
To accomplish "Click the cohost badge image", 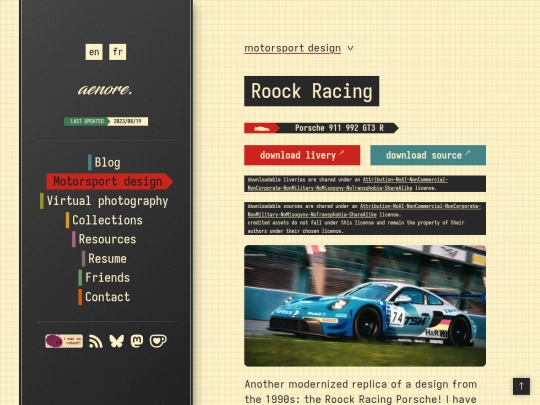I will 64,341.
